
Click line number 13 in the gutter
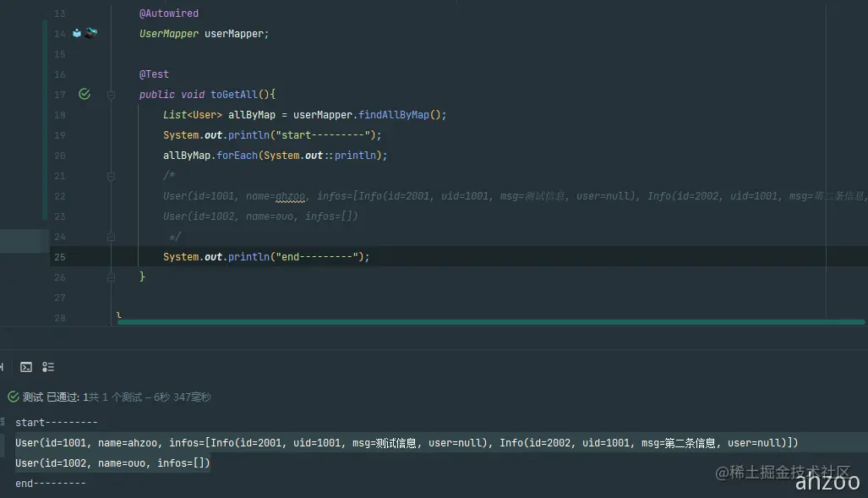60,14
